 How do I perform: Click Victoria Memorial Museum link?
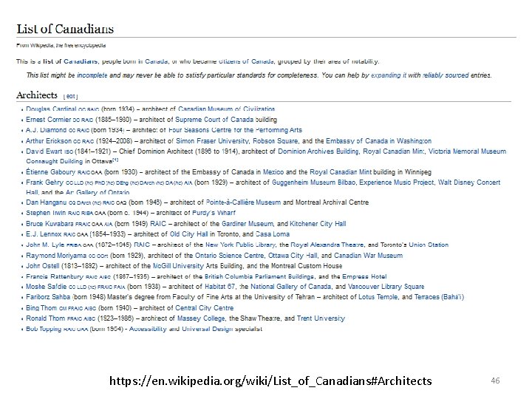click(x=467, y=151)
